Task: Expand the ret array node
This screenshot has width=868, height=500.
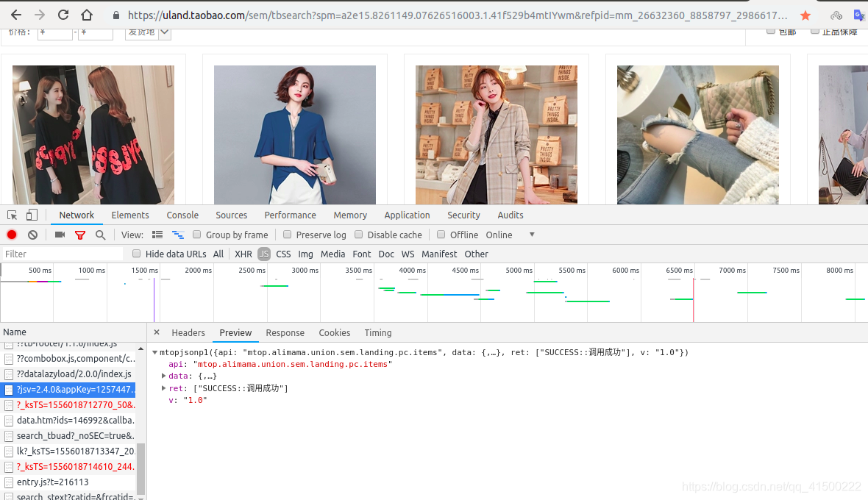Action: pos(164,388)
